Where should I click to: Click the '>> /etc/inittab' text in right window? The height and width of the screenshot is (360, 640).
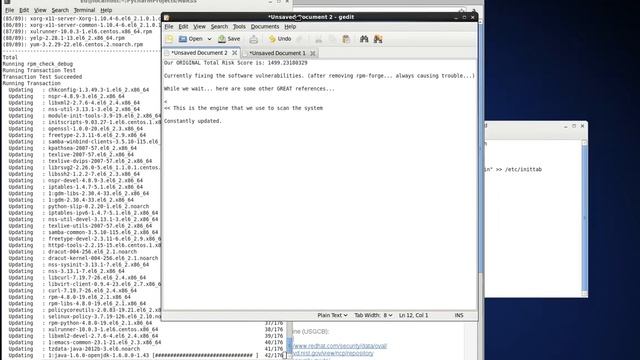coord(519,169)
